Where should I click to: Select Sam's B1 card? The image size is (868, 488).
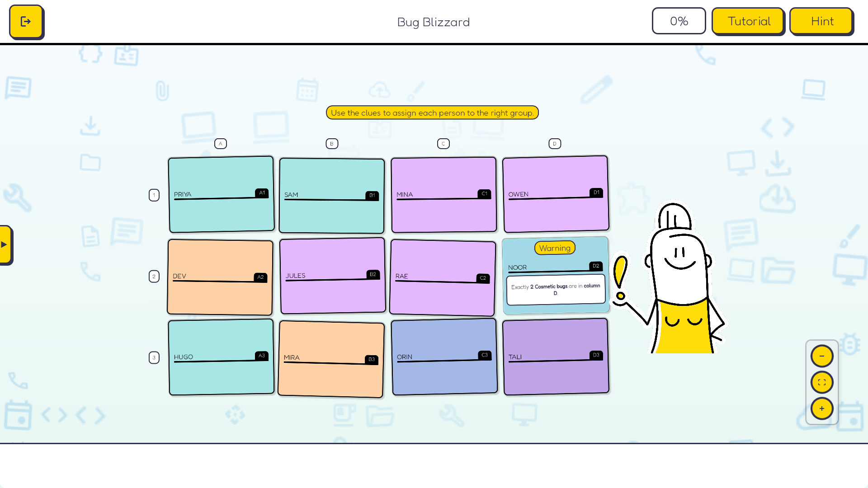point(331,195)
